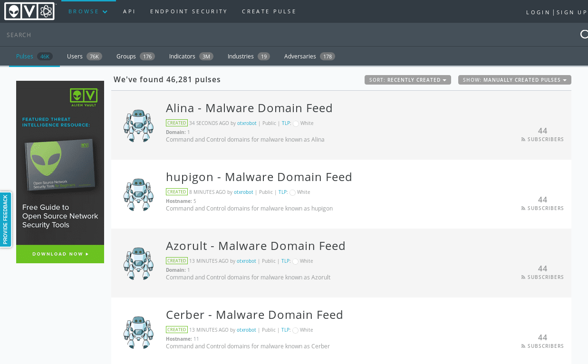The image size is (588, 364).
Task: Open otxrobot profile from Alina pulse
Action: [247, 124]
